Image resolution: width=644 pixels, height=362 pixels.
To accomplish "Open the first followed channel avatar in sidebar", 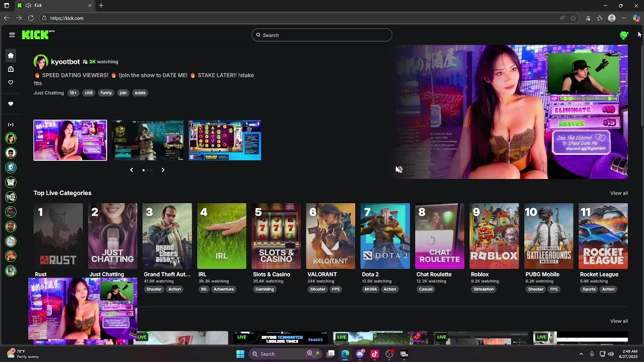I will [11, 138].
